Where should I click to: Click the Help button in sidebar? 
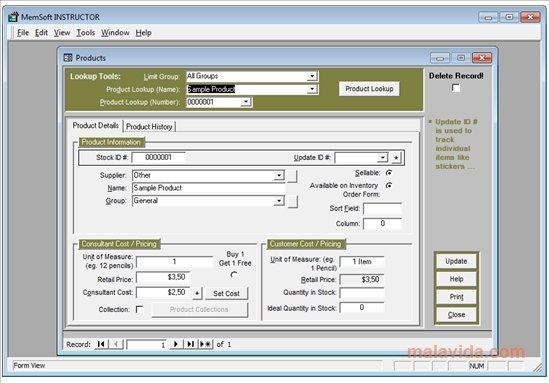456,279
